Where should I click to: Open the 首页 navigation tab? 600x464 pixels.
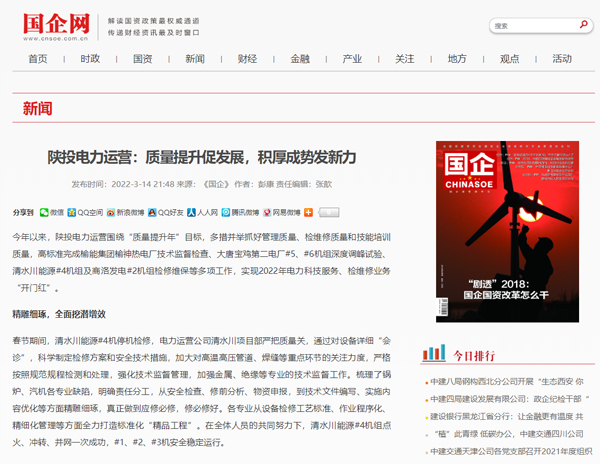coord(38,59)
